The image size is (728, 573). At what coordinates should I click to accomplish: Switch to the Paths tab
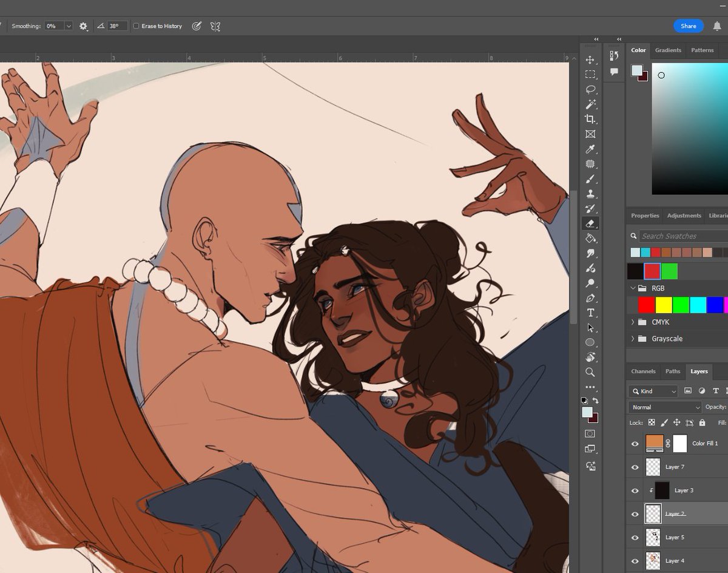click(x=673, y=371)
